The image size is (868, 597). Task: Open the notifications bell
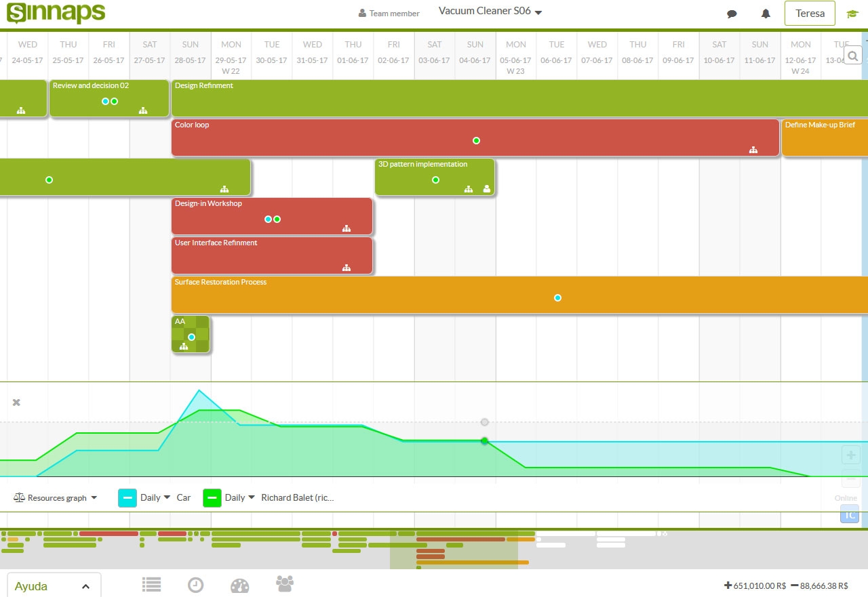coord(766,14)
